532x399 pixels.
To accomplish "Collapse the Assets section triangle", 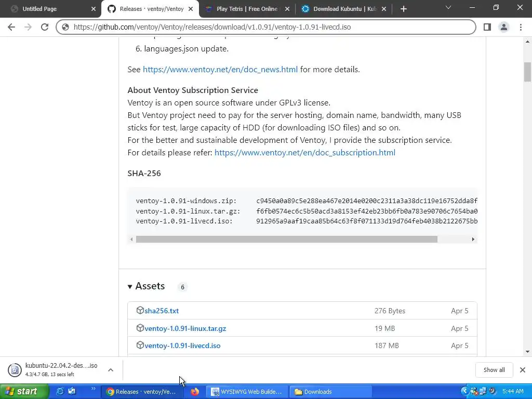I will click(x=129, y=287).
